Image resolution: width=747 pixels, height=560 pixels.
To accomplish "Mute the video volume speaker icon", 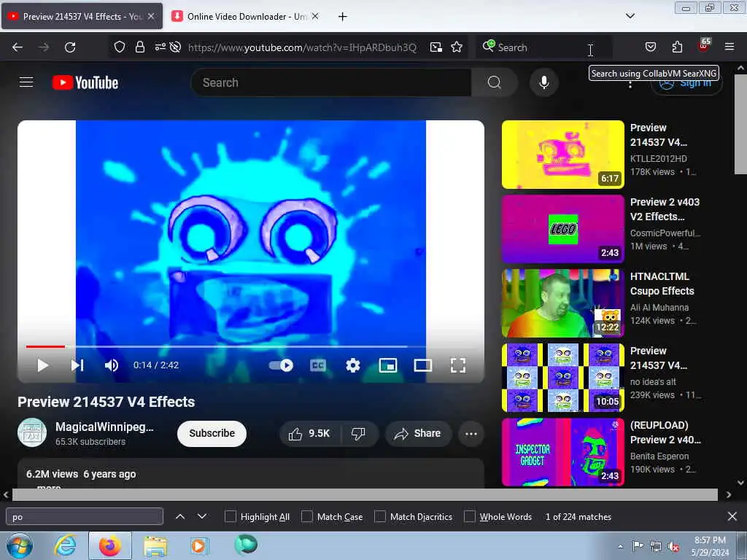I will pyautogui.click(x=112, y=365).
